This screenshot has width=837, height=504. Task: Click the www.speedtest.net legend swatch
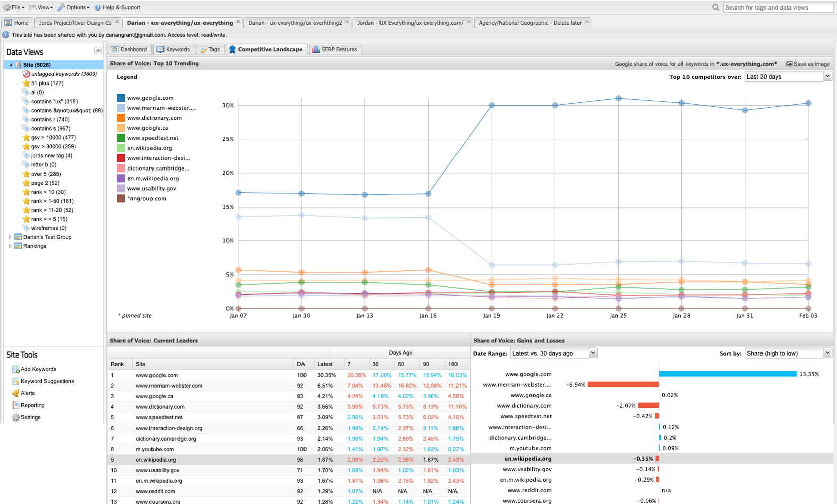pyautogui.click(x=121, y=138)
